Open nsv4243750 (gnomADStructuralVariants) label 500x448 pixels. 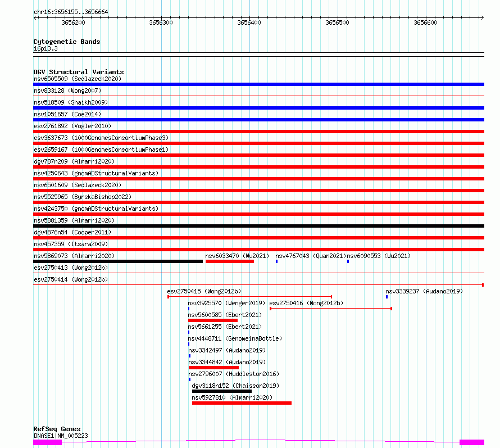(x=96, y=209)
